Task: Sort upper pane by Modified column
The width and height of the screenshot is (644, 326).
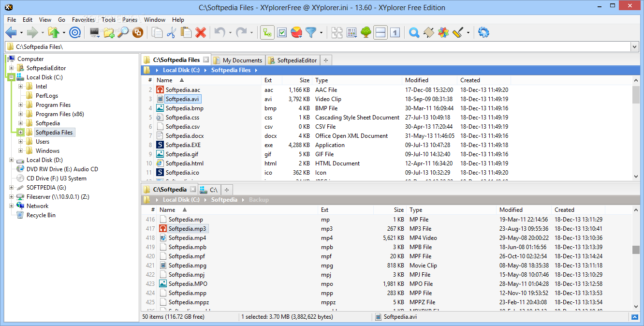Action: pyautogui.click(x=429, y=80)
